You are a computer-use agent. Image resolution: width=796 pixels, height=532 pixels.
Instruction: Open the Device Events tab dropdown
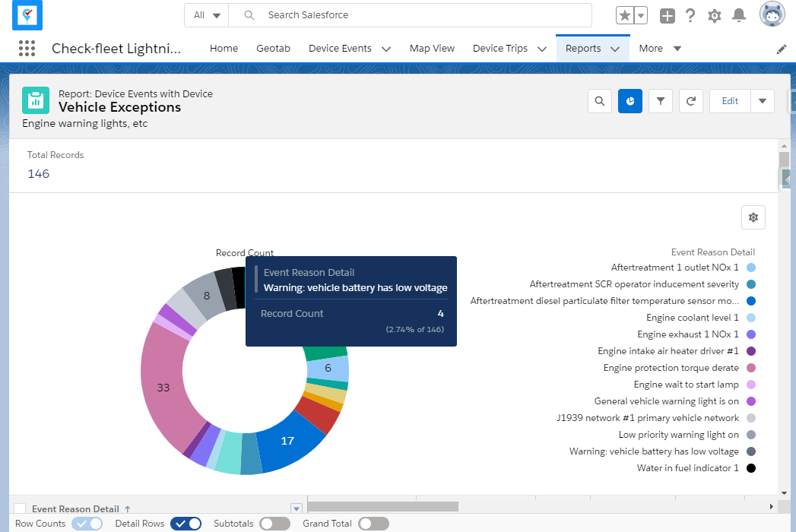click(386, 48)
